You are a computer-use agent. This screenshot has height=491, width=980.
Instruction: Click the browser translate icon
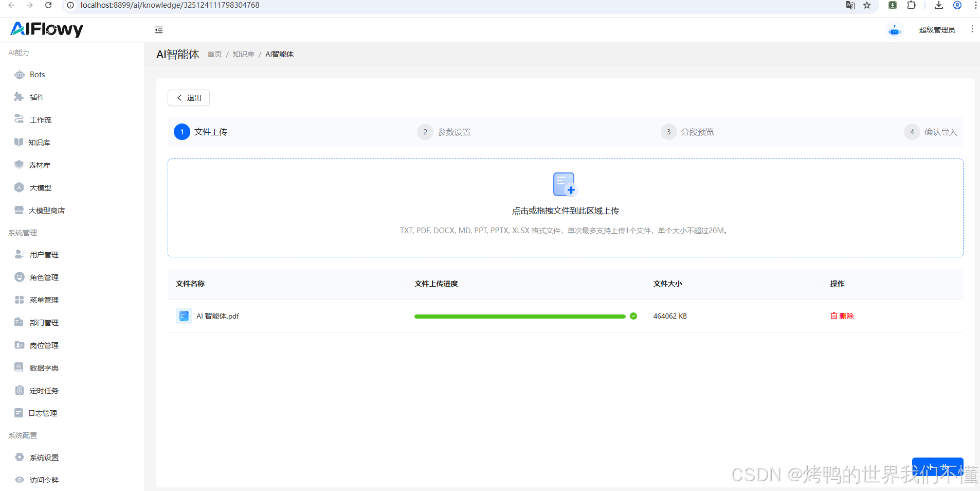[x=850, y=5]
